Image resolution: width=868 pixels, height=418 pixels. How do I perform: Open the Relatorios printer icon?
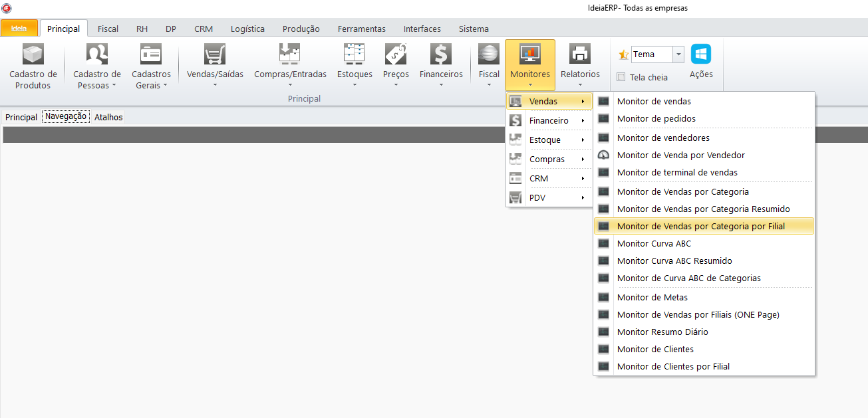580,54
